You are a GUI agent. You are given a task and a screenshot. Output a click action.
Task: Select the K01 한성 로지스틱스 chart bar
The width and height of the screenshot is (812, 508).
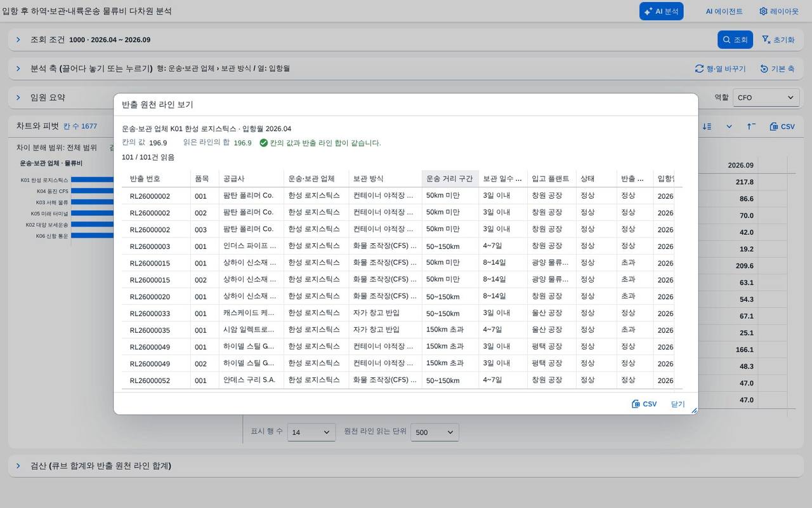click(x=92, y=180)
